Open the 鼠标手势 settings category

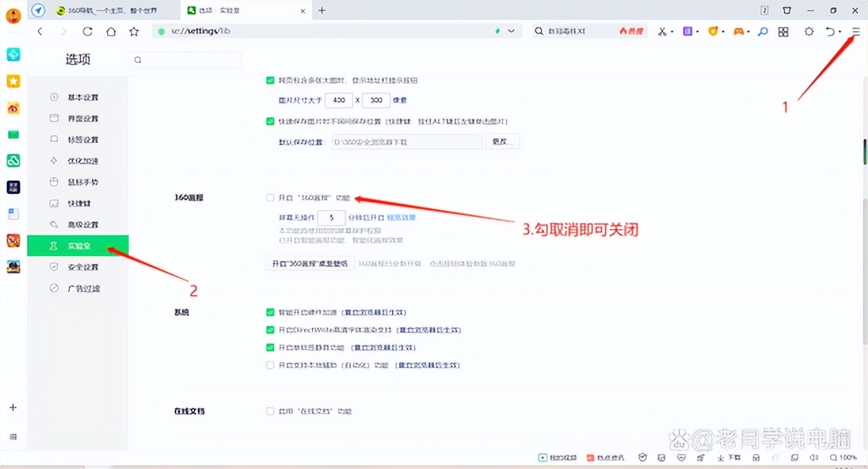tap(77, 182)
